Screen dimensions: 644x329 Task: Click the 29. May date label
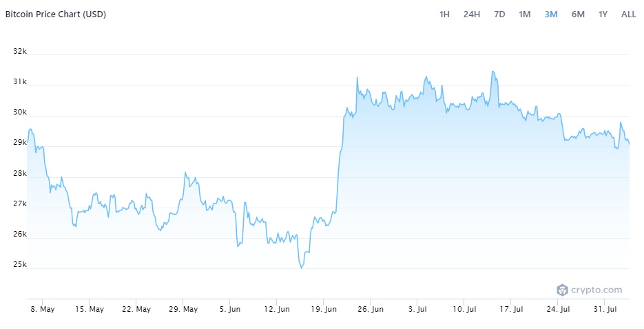tap(183, 309)
